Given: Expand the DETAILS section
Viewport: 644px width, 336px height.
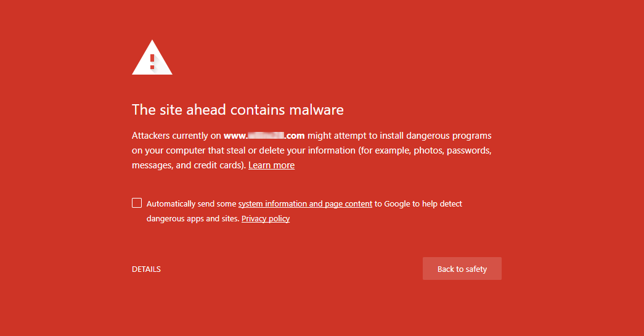Looking at the screenshot, I should 146,269.
